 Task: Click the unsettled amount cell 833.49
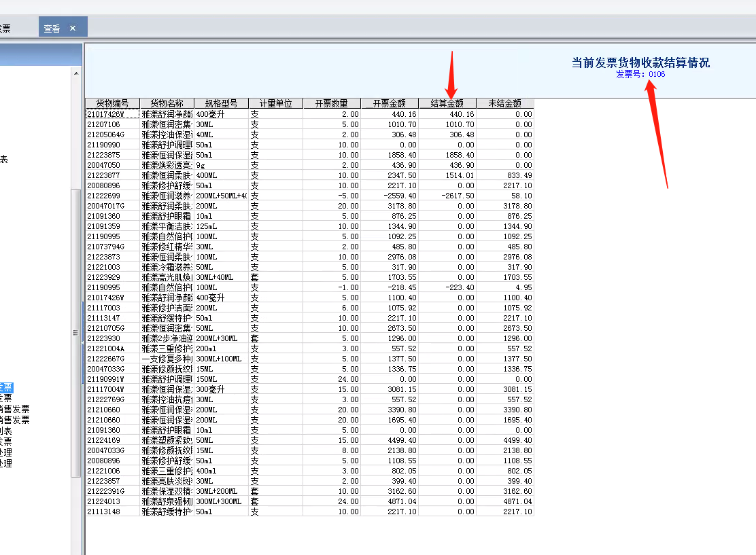[x=505, y=175]
